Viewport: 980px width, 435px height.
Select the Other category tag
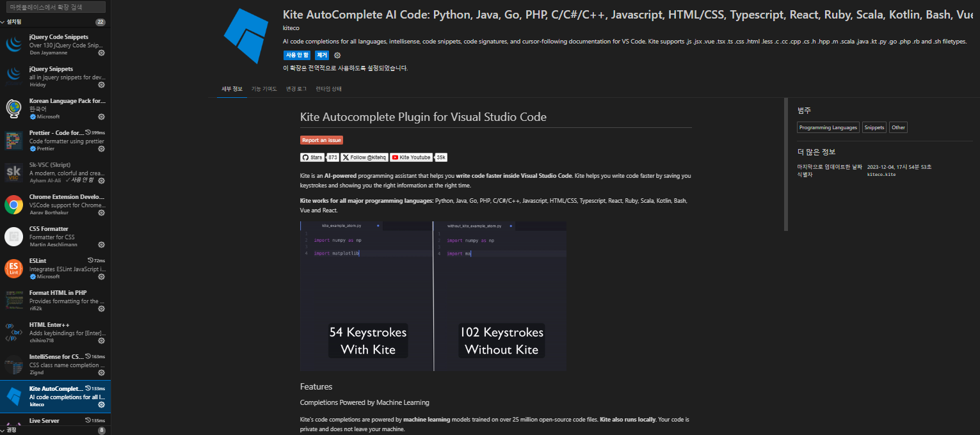pyautogui.click(x=898, y=127)
